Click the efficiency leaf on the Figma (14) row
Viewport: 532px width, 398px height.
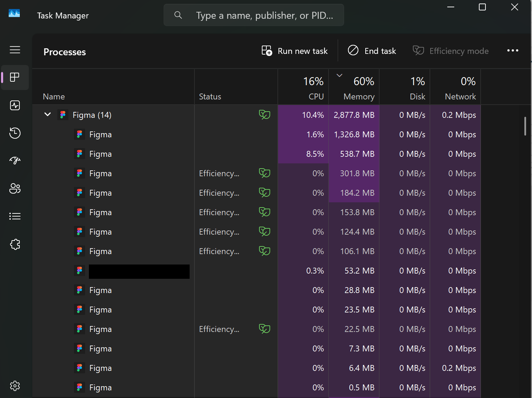click(265, 114)
